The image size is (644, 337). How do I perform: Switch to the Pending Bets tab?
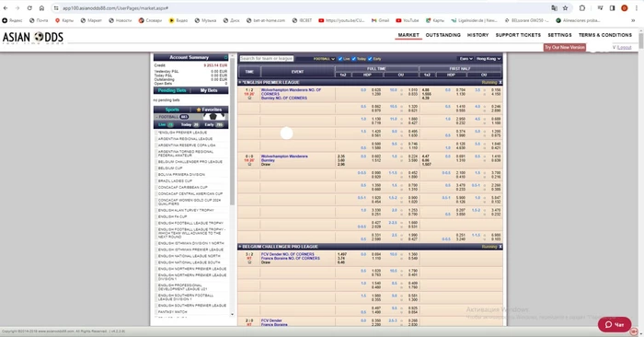[x=172, y=90]
